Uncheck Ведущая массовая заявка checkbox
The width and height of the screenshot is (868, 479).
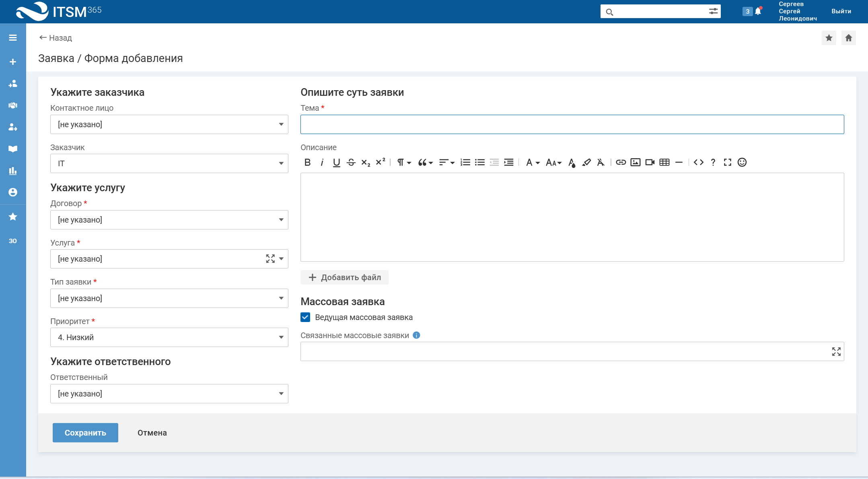point(305,317)
